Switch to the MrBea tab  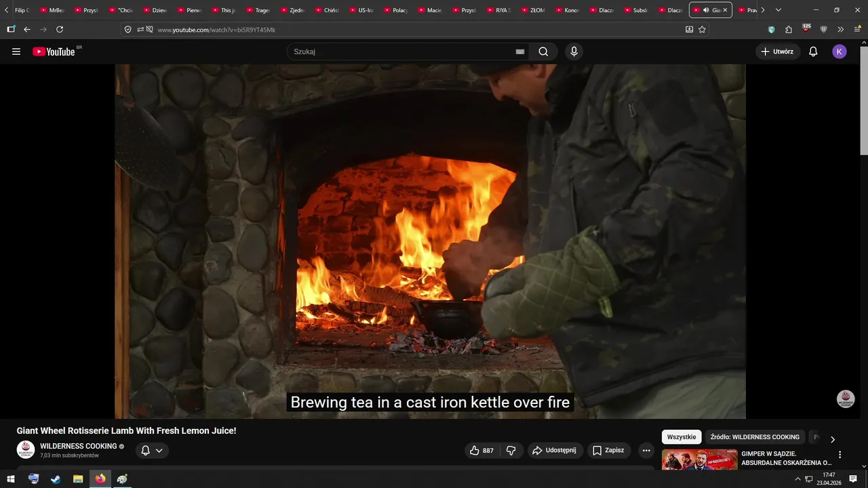coord(52,10)
